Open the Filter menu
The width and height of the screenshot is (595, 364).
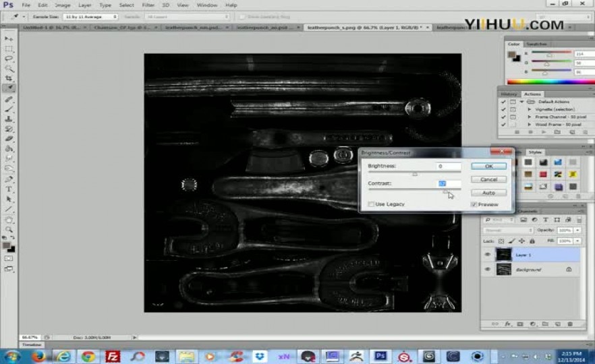(x=148, y=5)
